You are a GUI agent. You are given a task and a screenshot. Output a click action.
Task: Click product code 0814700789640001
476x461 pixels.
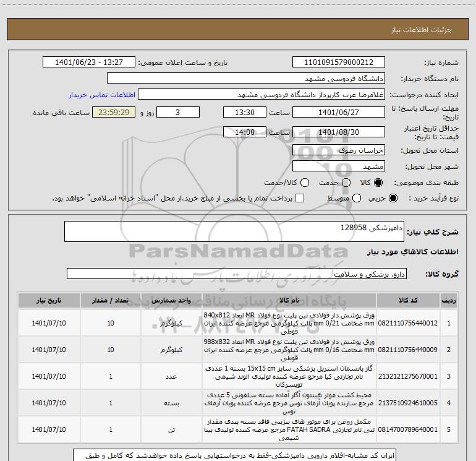[x=408, y=429]
